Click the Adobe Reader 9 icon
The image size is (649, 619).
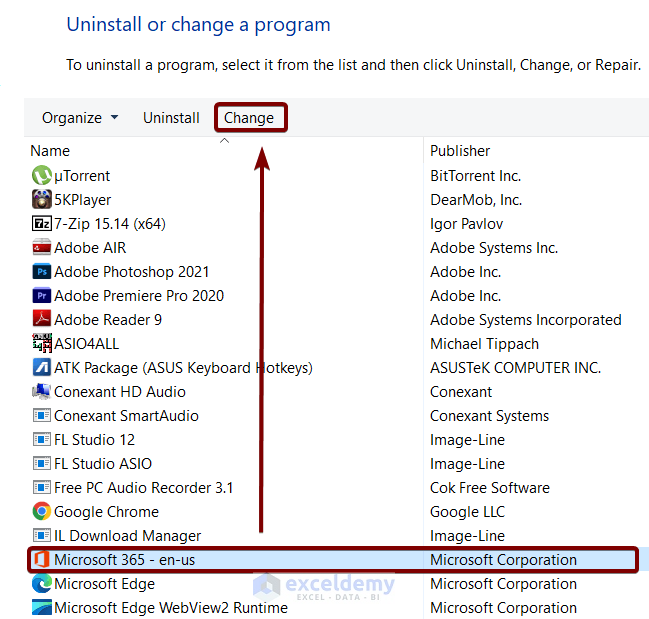pyautogui.click(x=42, y=319)
